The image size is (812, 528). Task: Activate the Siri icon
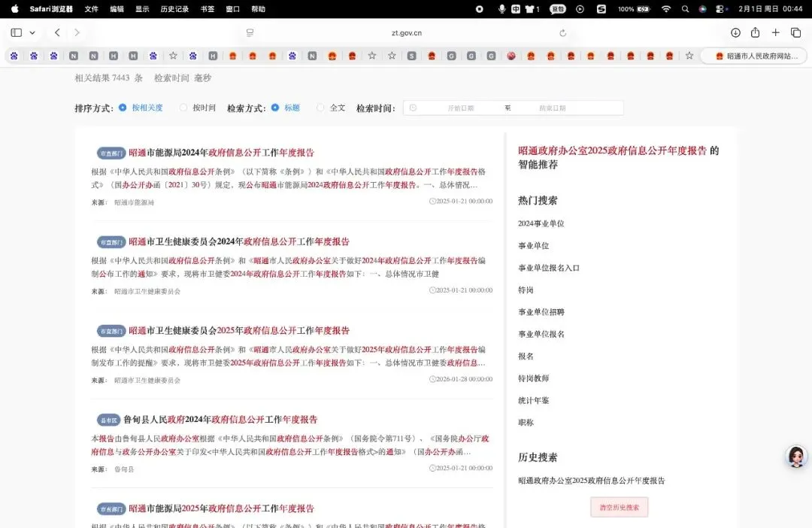703,9
